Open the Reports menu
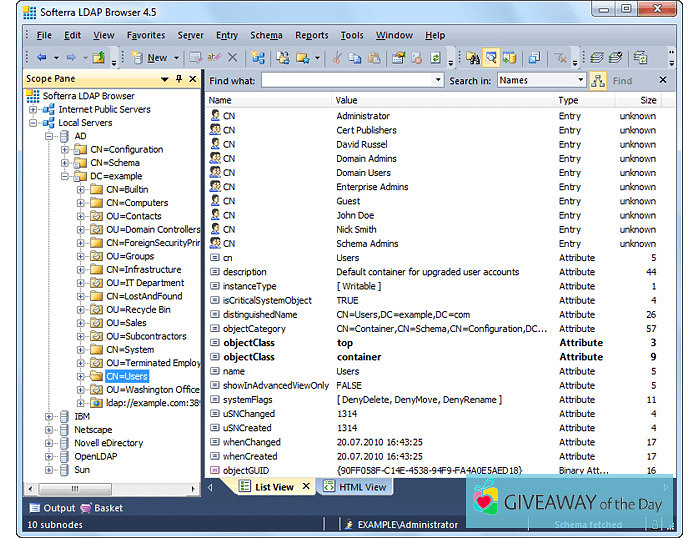The width and height of the screenshot is (700, 538). point(311,35)
